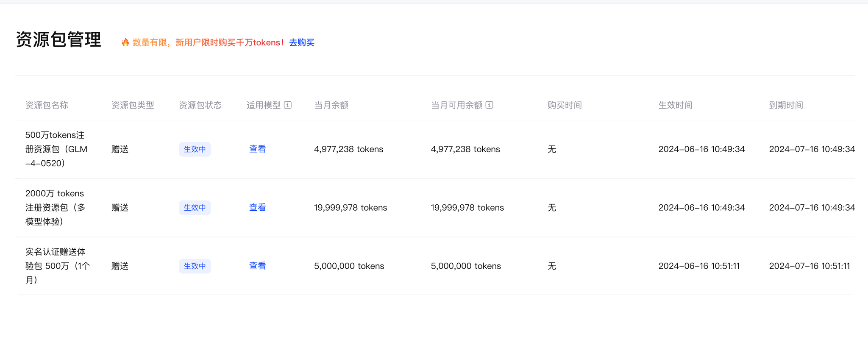This screenshot has height=354, width=868.
Task: Click the 资源包状态 column header
Action: (x=200, y=105)
